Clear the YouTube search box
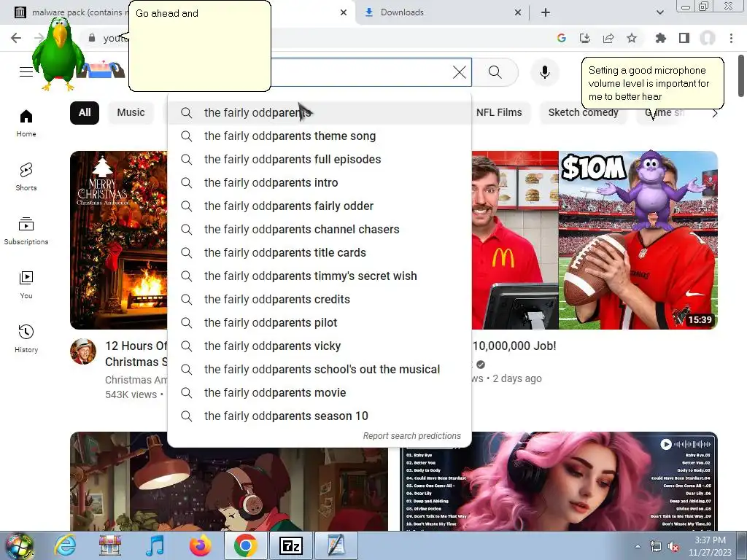The image size is (747, 560). click(x=460, y=72)
